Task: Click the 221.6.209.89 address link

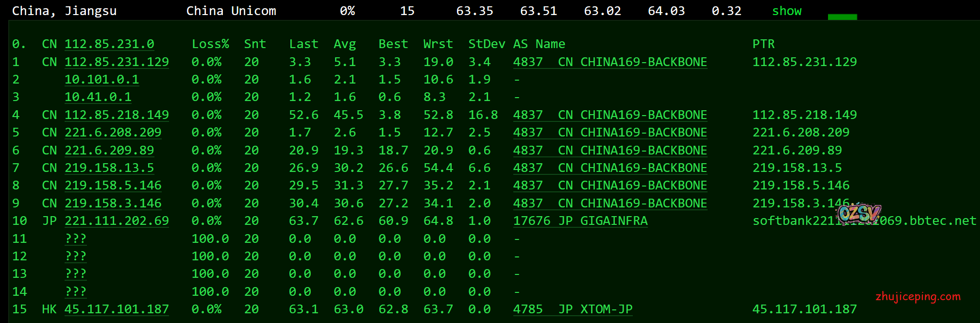Action: click(109, 151)
